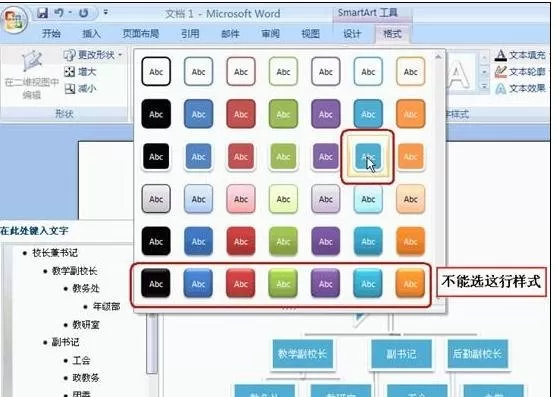Open the 开始 ribbon tab

[x=51, y=34]
